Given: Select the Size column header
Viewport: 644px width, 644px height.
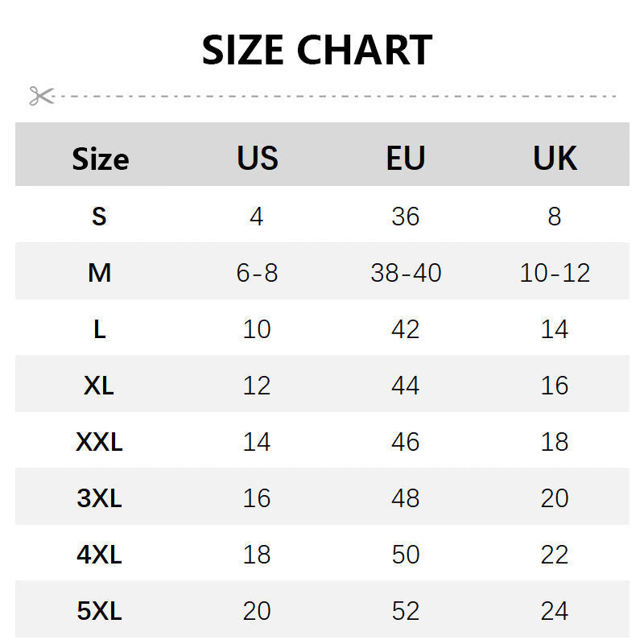Looking at the screenshot, I should coord(100,159).
